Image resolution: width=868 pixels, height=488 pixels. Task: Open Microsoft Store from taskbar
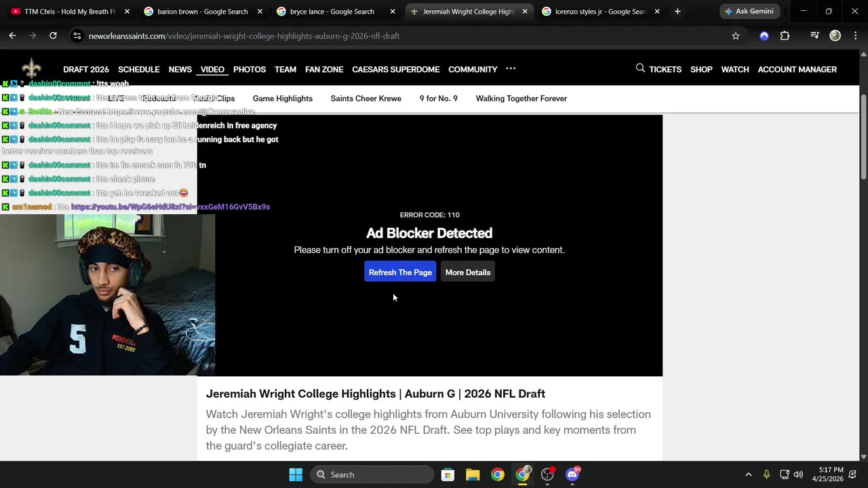tap(448, 474)
